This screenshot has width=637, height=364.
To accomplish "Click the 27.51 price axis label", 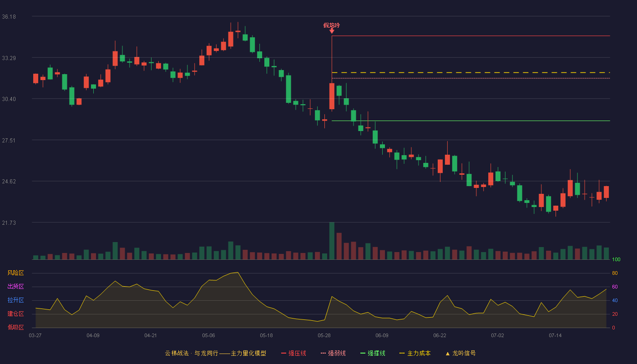I will point(9,141).
